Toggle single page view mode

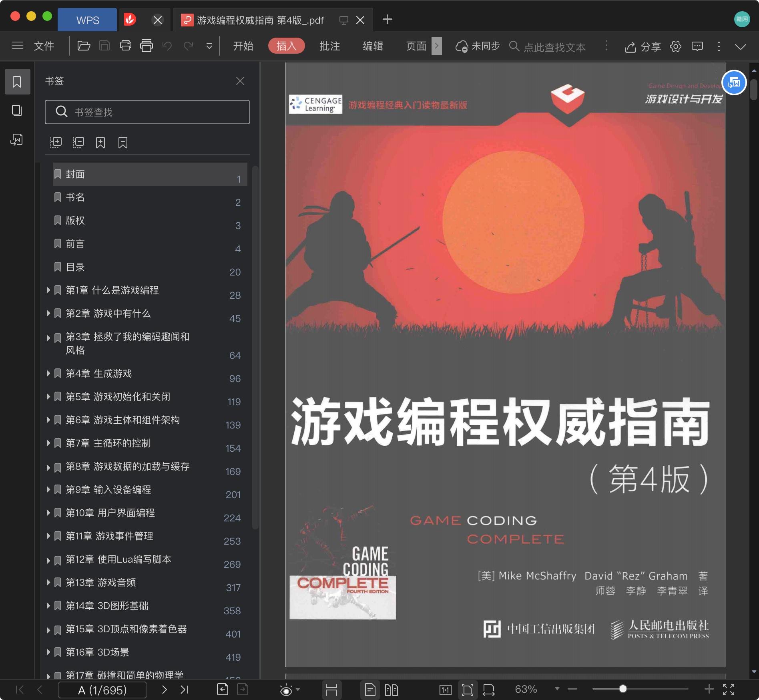coord(370,690)
